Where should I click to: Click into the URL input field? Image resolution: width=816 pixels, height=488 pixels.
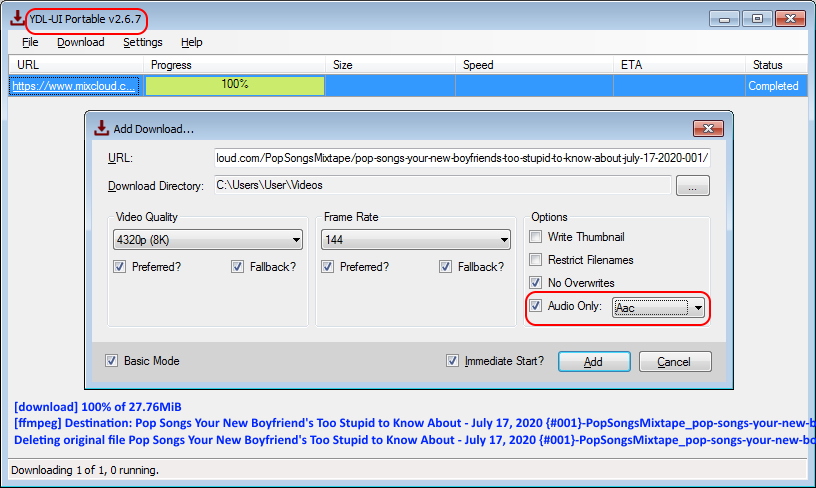click(x=462, y=158)
